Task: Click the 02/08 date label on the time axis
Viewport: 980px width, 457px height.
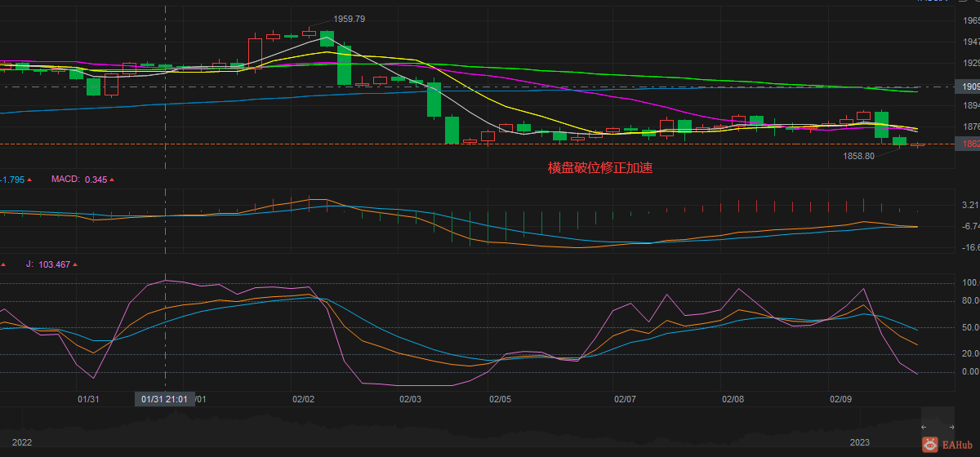Action: 733,400
